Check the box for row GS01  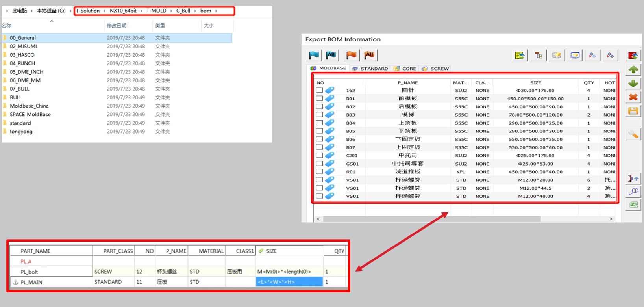319,164
